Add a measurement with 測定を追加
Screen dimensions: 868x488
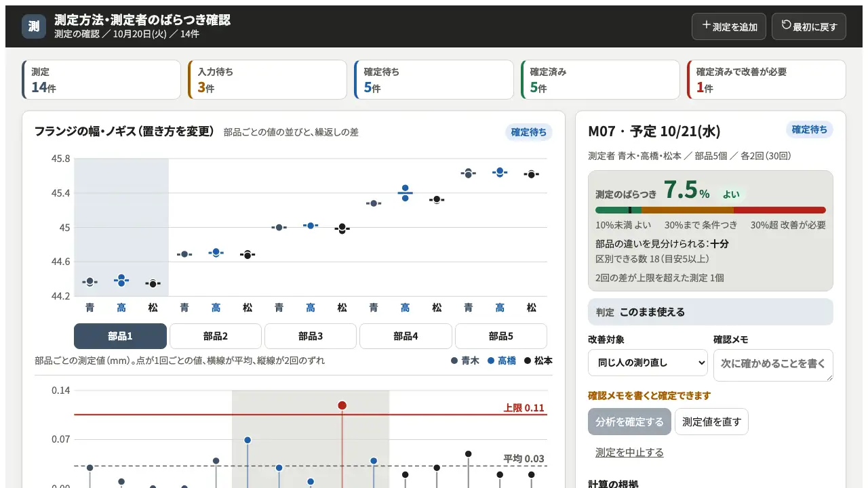(729, 26)
